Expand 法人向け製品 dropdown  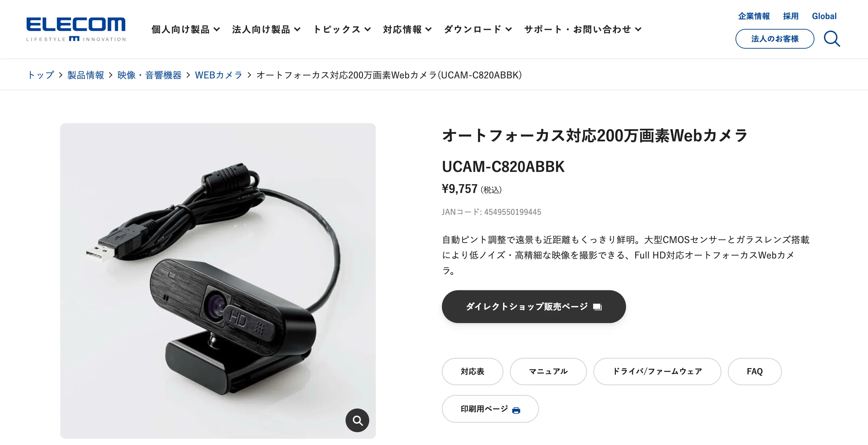pos(266,29)
